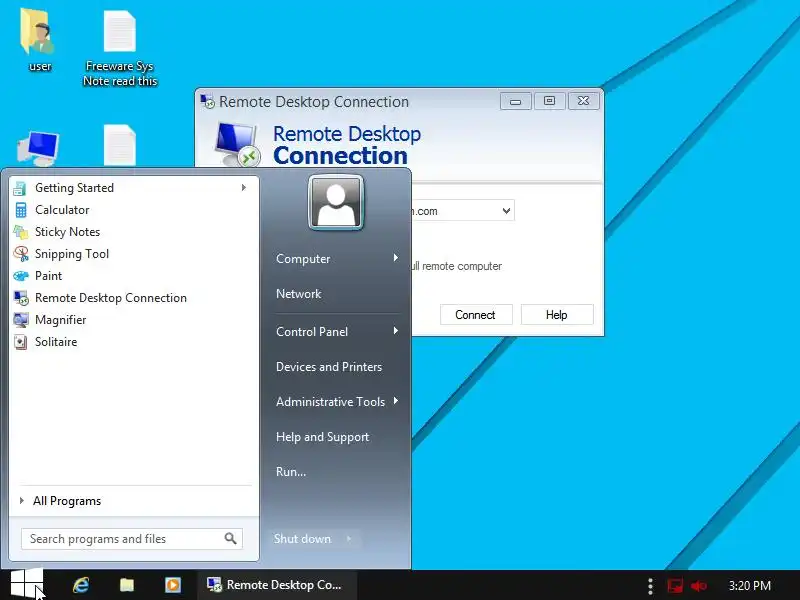This screenshot has height=600, width=800.
Task: Expand the Control Panel submenu arrow
Action: [395, 331]
